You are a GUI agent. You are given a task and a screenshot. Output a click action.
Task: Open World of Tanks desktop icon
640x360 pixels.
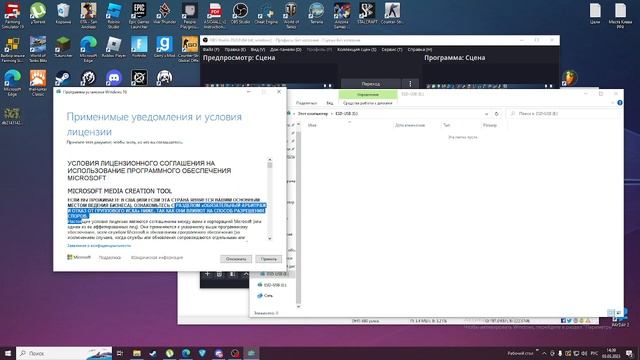point(291,16)
